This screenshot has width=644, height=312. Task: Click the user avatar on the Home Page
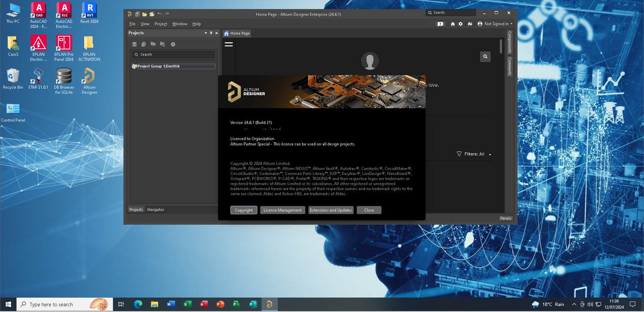(x=370, y=61)
